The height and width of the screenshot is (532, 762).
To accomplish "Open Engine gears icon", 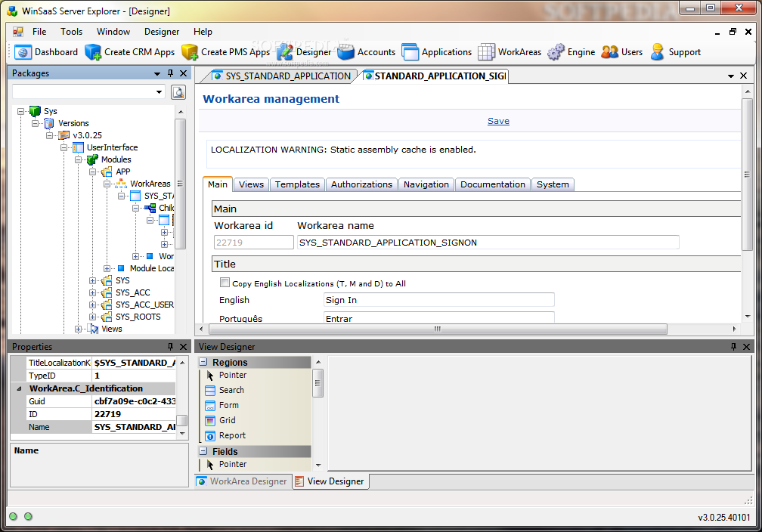I will tap(556, 52).
